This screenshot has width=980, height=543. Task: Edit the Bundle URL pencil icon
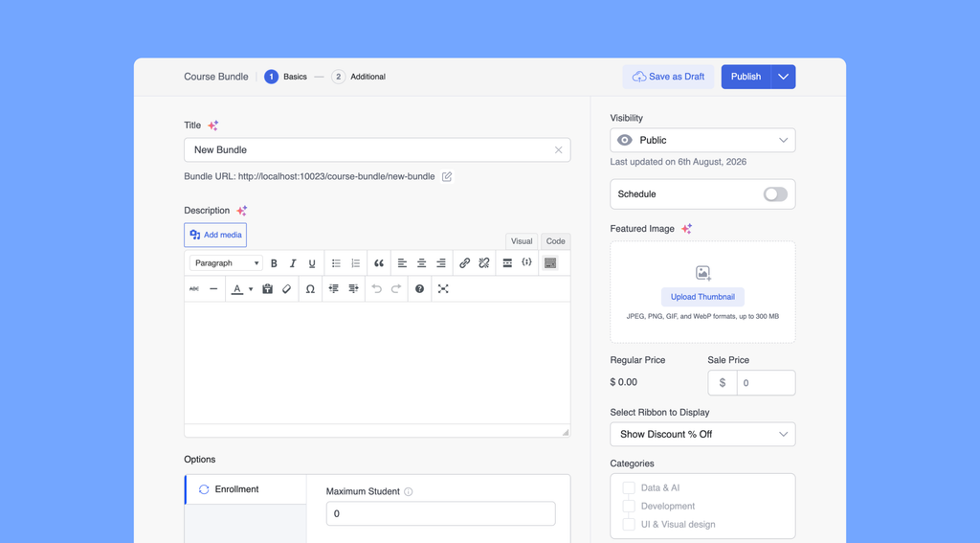point(447,176)
